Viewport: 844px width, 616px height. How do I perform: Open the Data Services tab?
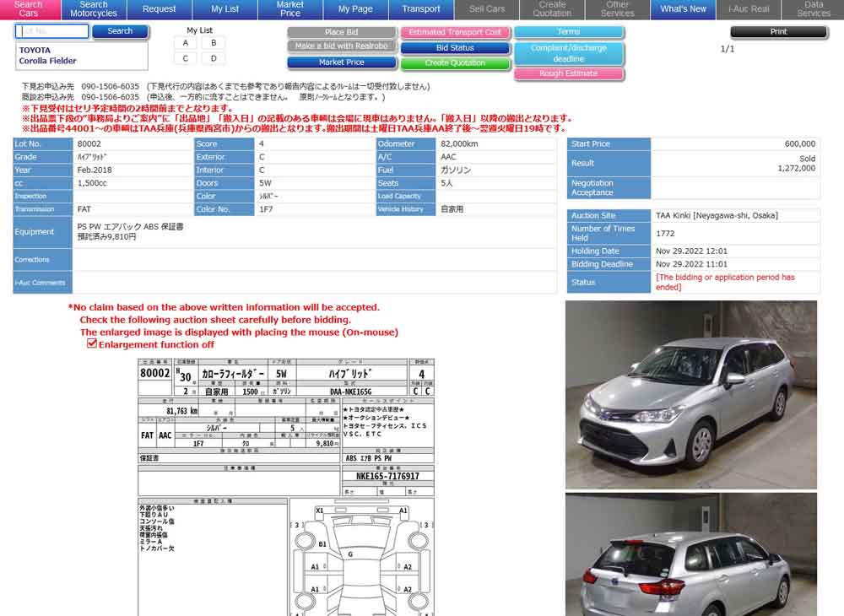coord(814,9)
